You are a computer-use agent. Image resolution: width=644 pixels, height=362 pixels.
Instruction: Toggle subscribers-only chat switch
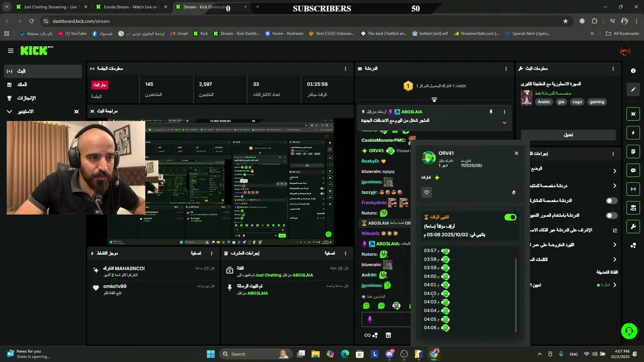(x=611, y=201)
